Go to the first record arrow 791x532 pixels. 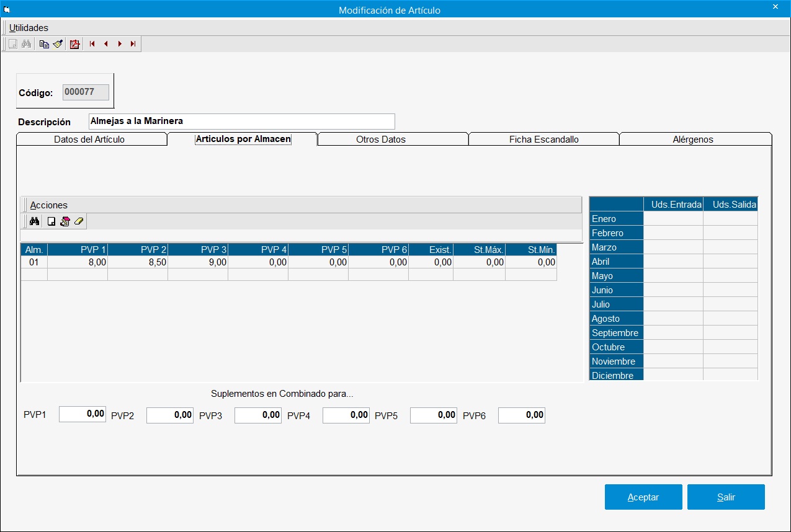[92, 44]
